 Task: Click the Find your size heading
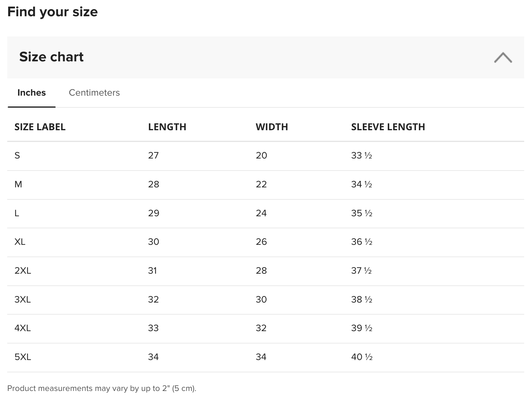[53, 12]
